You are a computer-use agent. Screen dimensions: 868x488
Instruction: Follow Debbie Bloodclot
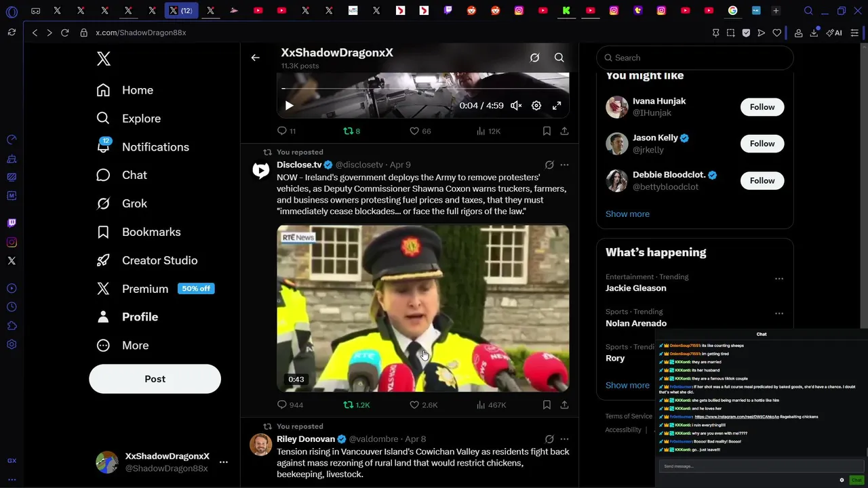762,180
